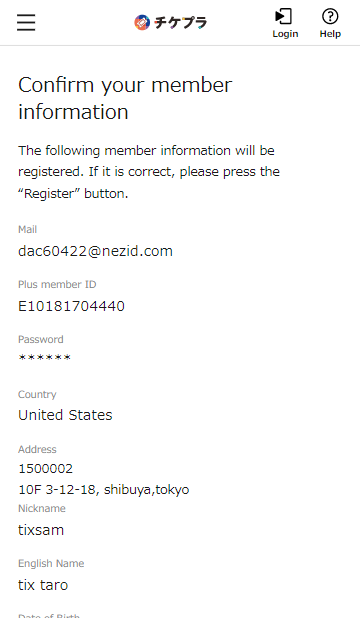Click the address line 10F 3-12-18, shibuya,tokyo
Image resolution: width=360 pixels, height=618 pixels.
click(104, 490)
